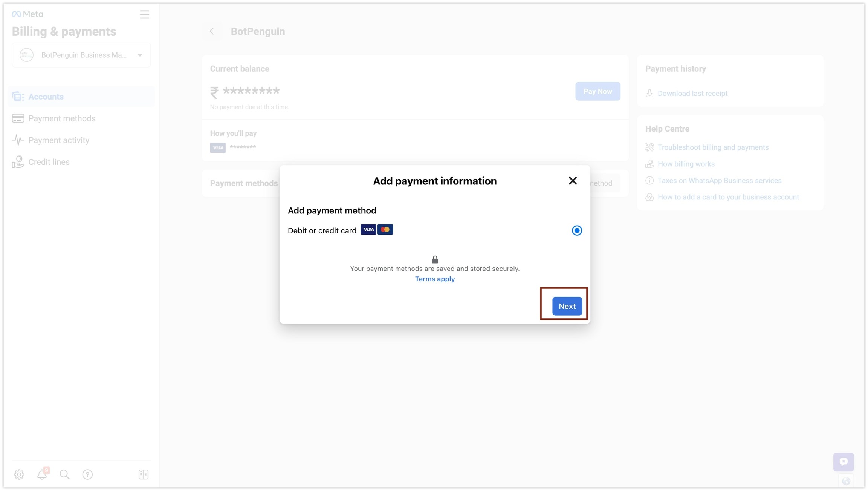Viewport: 868px width, 491px height.
Task: Click the feedback chat bubble icon
Action: click(x=843, y=462)
